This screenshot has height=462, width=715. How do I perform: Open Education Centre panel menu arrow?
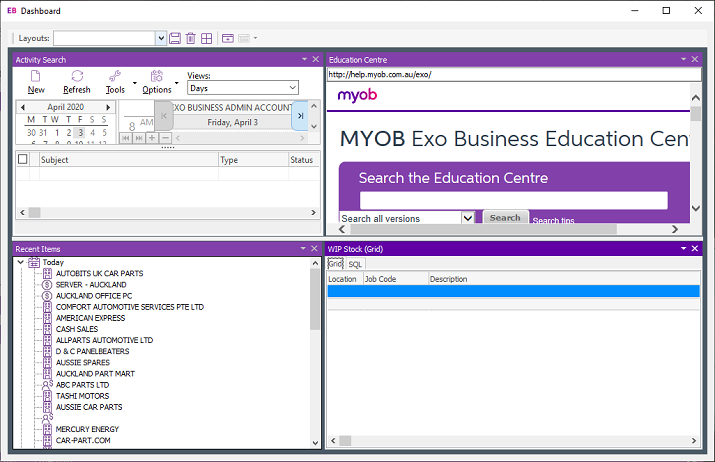click(684, 59)
